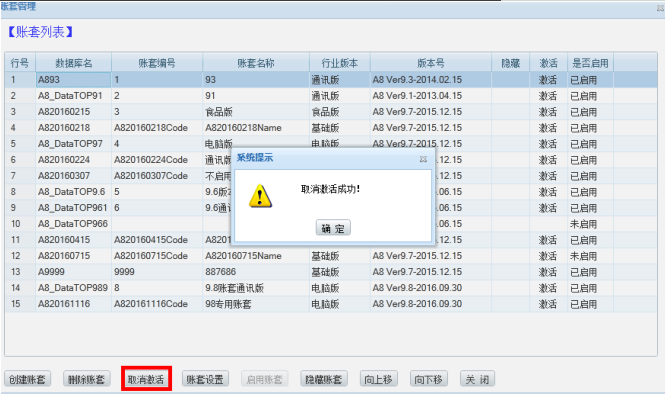This screenshot has height=394, width=665.
Task: Select row A8_DataTOP9.6
Action: pyautogui.click(x=331, y=192)
